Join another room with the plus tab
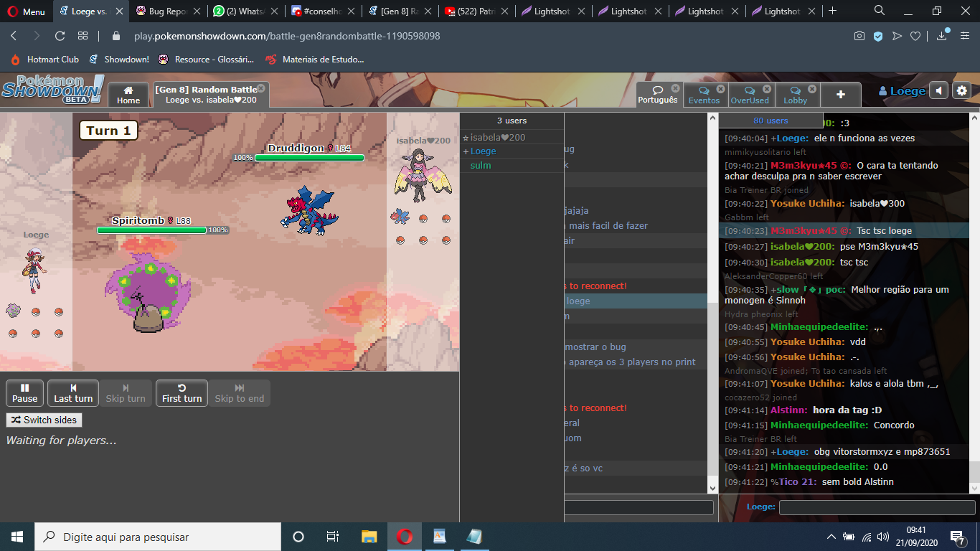Screen dimensions: 980x551 click(841, 95)
